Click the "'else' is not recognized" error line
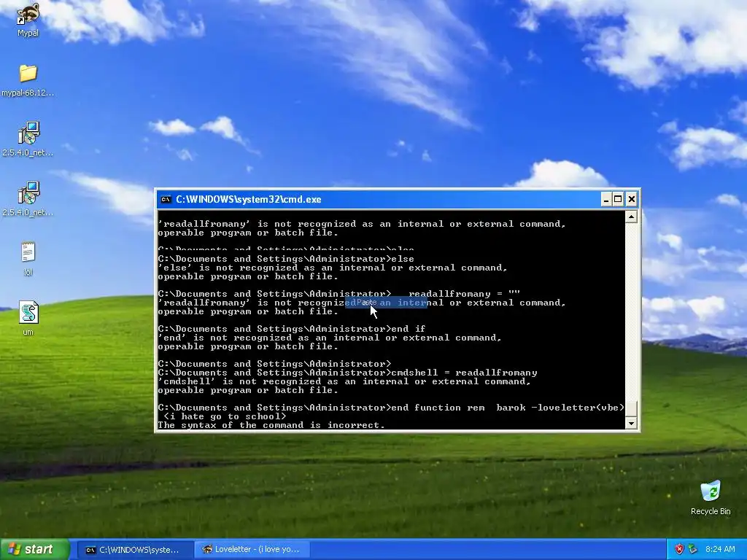This screenshot has height=560, width=747. point(333,268)
